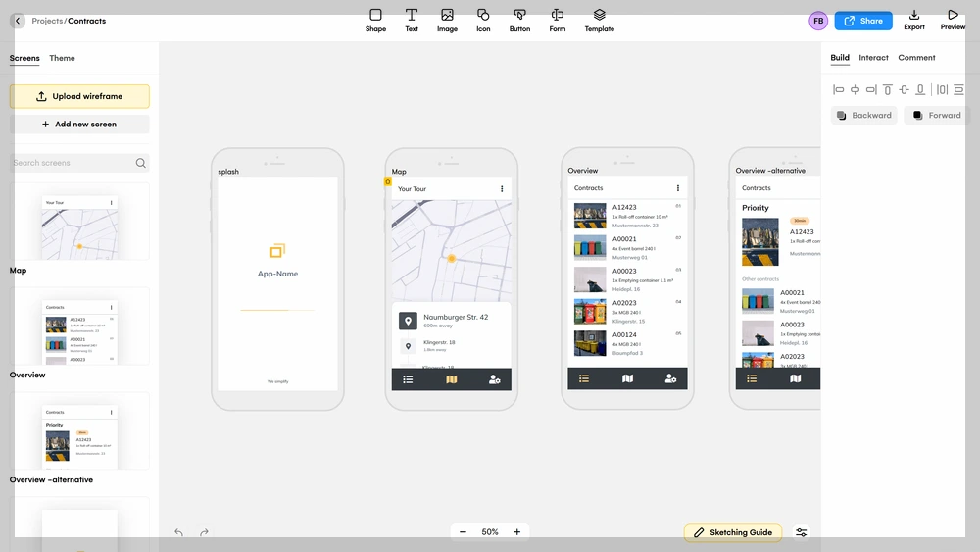Select the Overview -alternative screen thumbnail
980x552 pixels.
79,431
